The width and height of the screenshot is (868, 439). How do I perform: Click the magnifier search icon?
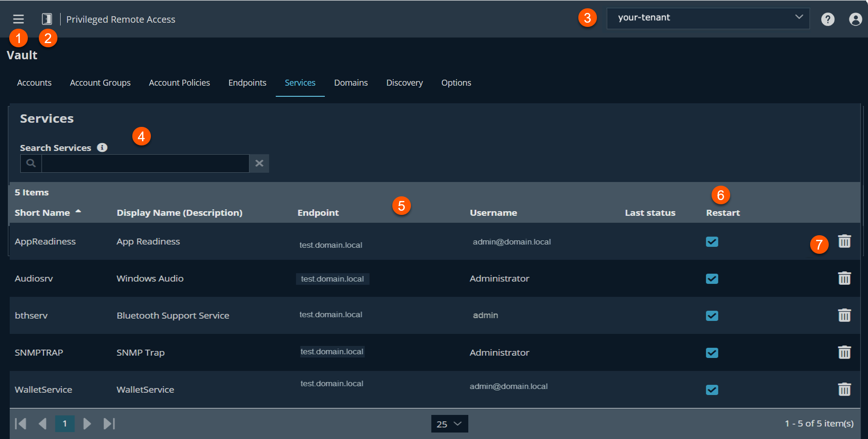point(31,163)
